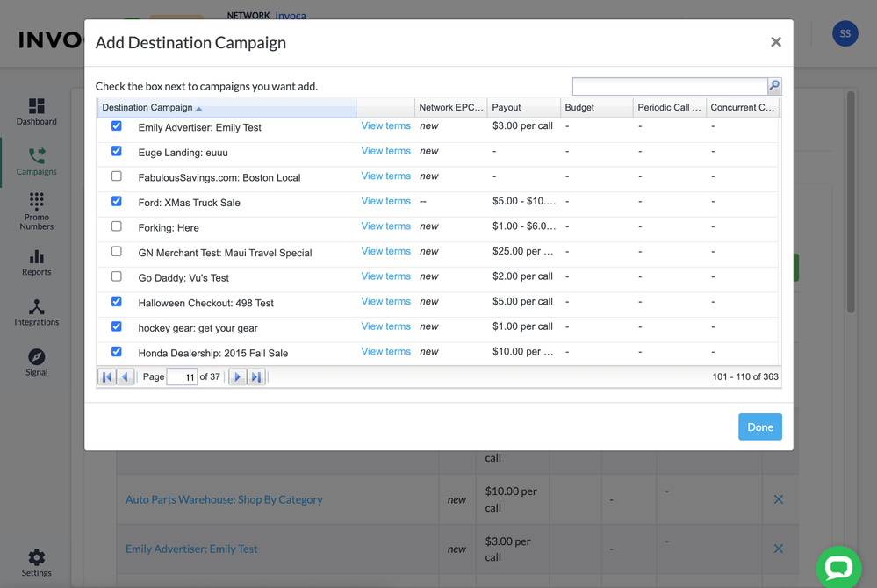Check the FabulousSavings.com: Boston Local box
Image resolution: width=877 pixels, height=588 pixels.
[117, 176]
